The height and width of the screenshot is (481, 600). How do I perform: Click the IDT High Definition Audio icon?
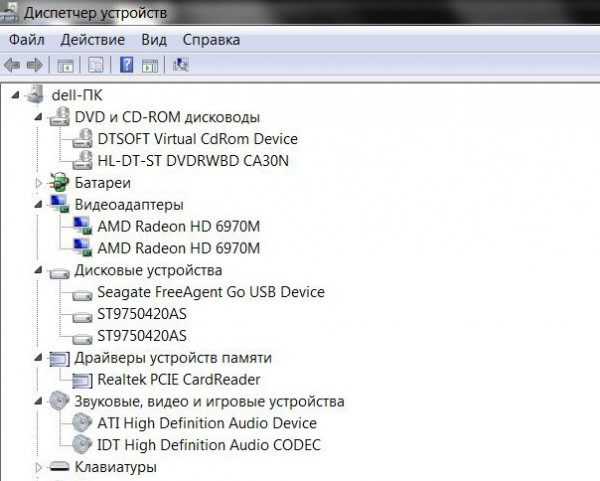[x=82, y=444]
